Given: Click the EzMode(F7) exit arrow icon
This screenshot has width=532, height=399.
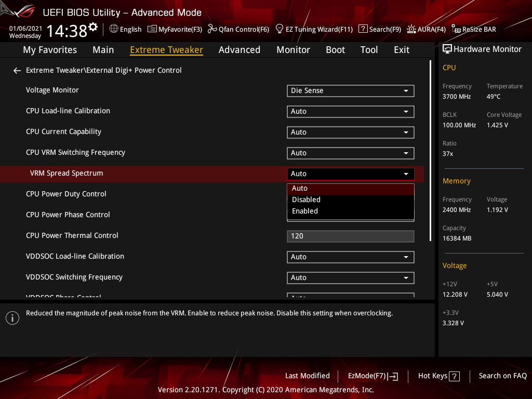Looking at the screenshot, I should [x=393, y=376].
